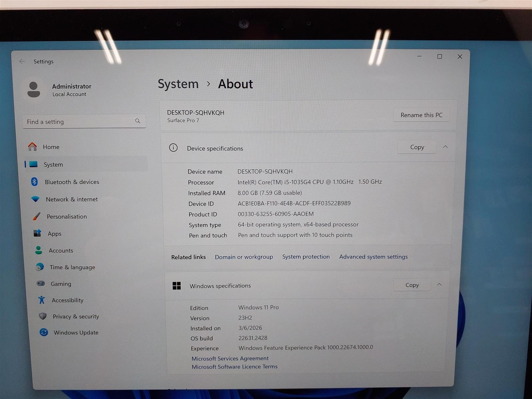This screenshot has width=532, height=399.
Task: Minimize the Settings window
Action: click(419, 56)
